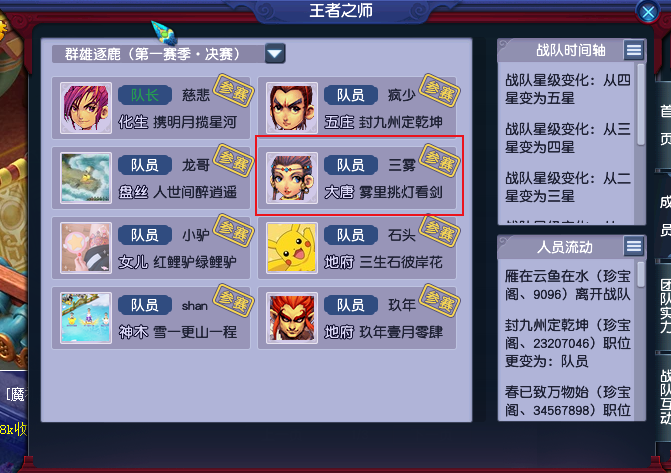Image resolution: width=671 pixels, height=473 pixels.
Task: Click the 队员 badge next to 石头
Action: (x=350, y=235)
